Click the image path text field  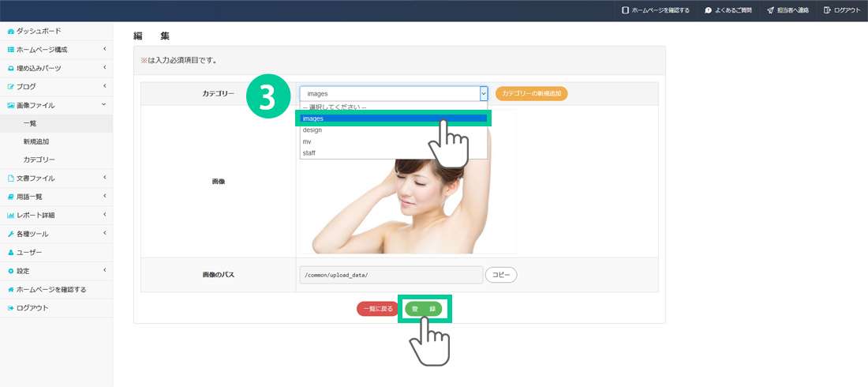[x=391, y=275]
